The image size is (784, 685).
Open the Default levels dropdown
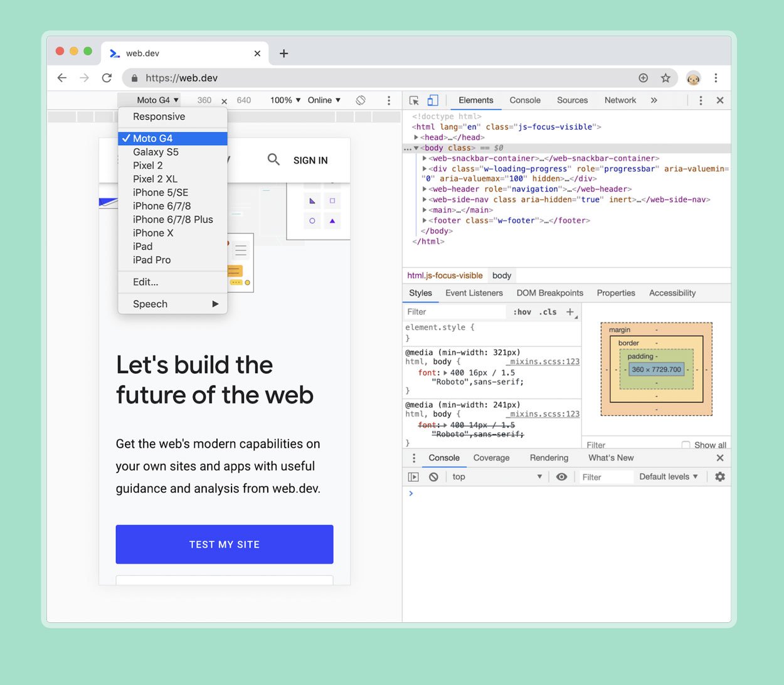coord(669,477)
